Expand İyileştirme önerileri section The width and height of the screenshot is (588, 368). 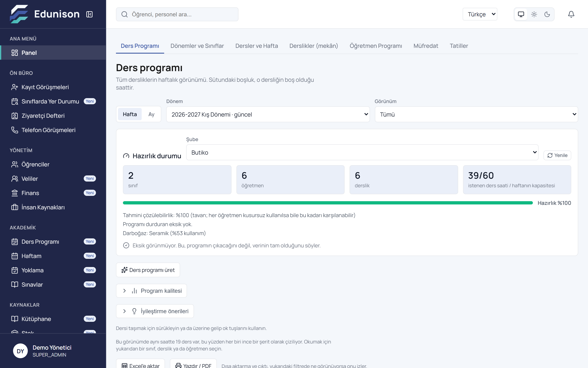click(155, 311)
